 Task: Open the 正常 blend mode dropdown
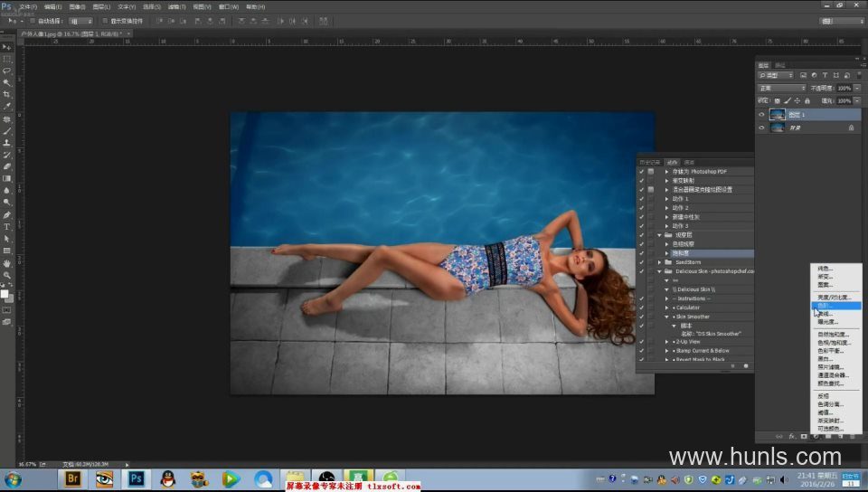tap(781, 88)
